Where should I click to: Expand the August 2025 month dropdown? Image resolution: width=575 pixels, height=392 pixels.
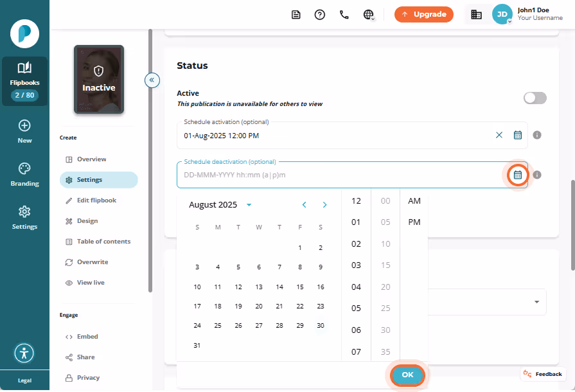click(249, 205)
